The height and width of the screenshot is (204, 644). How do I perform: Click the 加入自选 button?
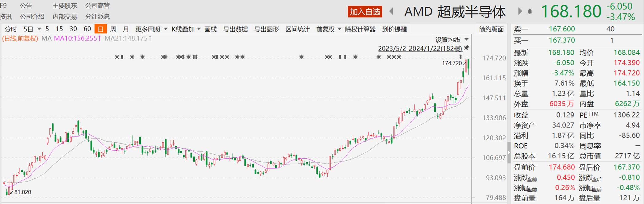point(365,12)
